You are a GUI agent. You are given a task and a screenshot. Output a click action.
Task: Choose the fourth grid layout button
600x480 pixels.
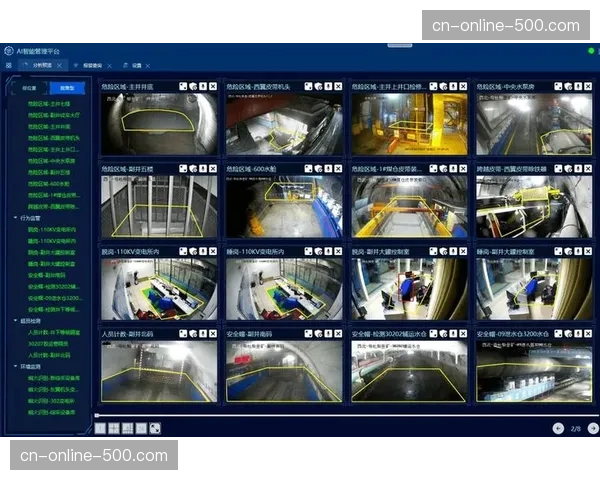141,428
